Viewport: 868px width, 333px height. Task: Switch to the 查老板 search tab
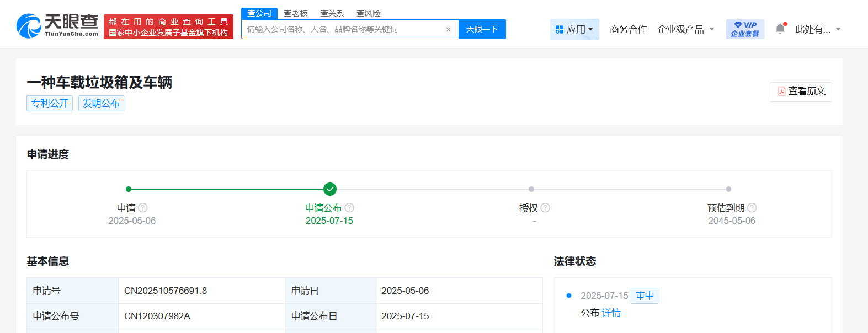pos(296,13)
